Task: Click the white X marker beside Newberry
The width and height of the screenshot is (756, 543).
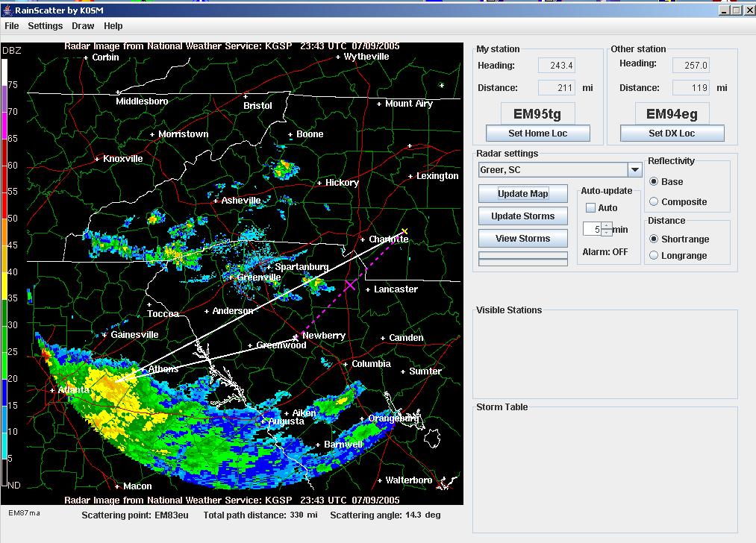Action: 296,337
